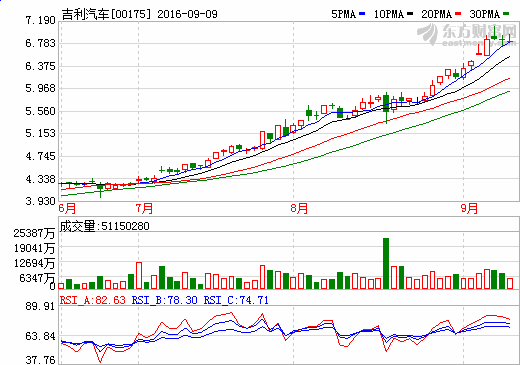Click the 成交量:51150280 volume label

click(x=104, y=226)
